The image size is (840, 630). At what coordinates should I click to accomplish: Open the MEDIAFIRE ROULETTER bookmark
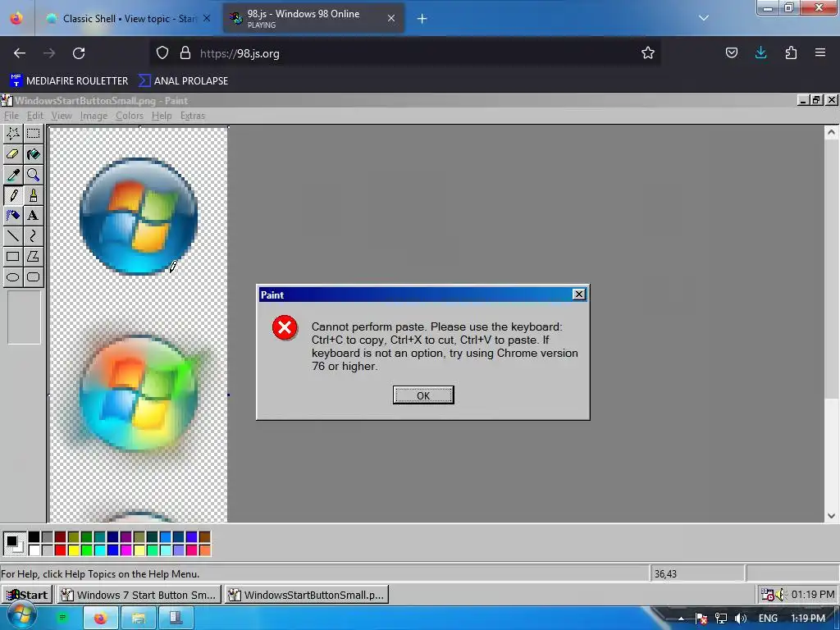[x=69, y=81]
